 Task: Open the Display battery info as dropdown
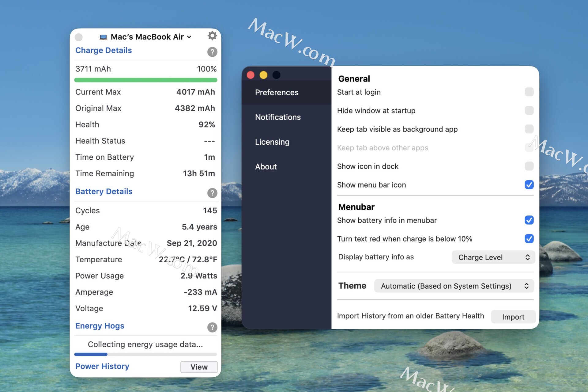coord(493,257)
